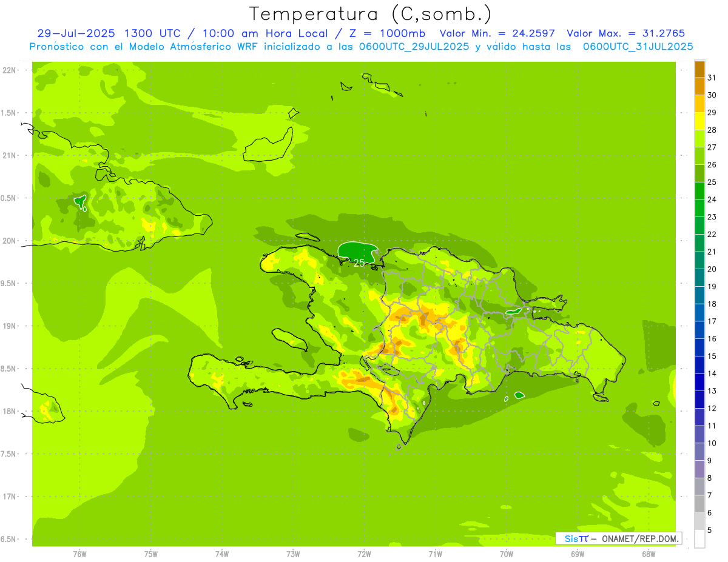Viewport: 728px width, 562px height.
Task: Click the legend value "28"
Action: pos(712,130)
